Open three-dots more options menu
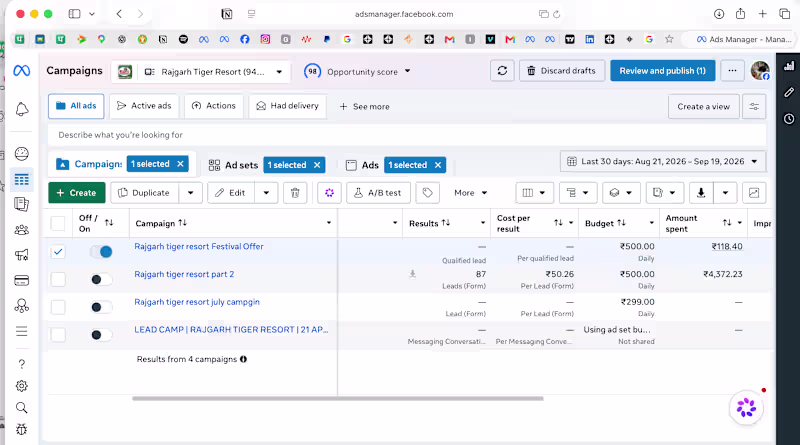800x445 pixels. click(732, 71)
